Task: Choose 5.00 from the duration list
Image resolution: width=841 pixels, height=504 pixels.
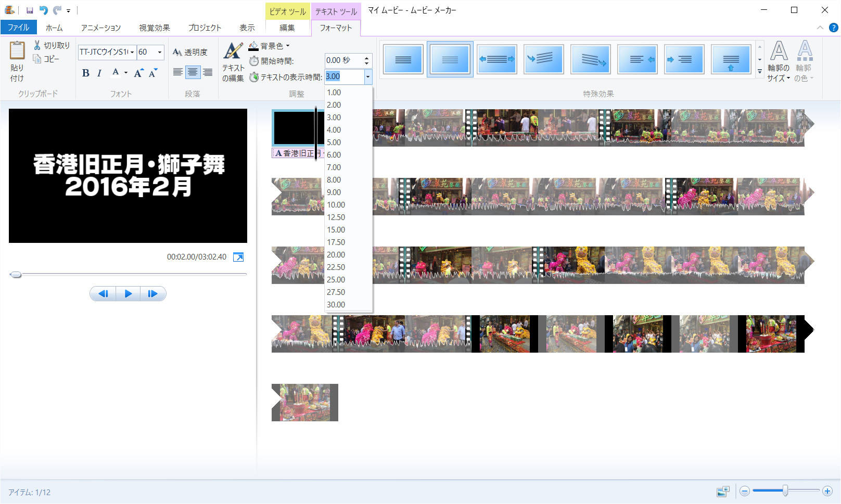Action: click(334, 143)
